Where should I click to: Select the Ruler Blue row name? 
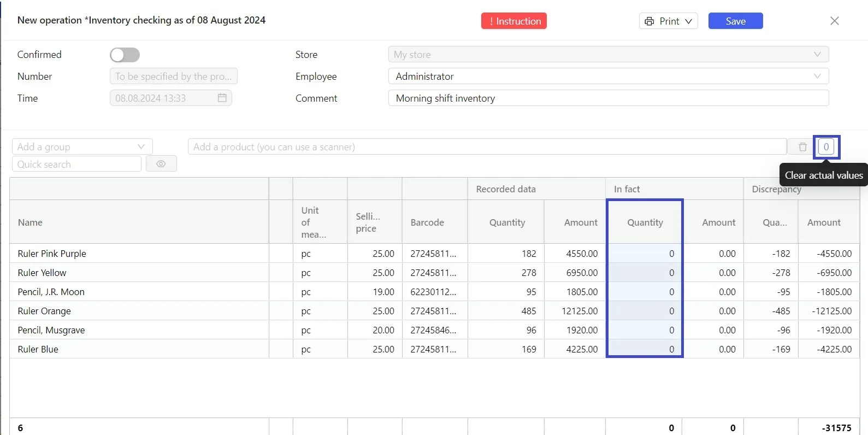pyautogui.click(x=38, y=349)
